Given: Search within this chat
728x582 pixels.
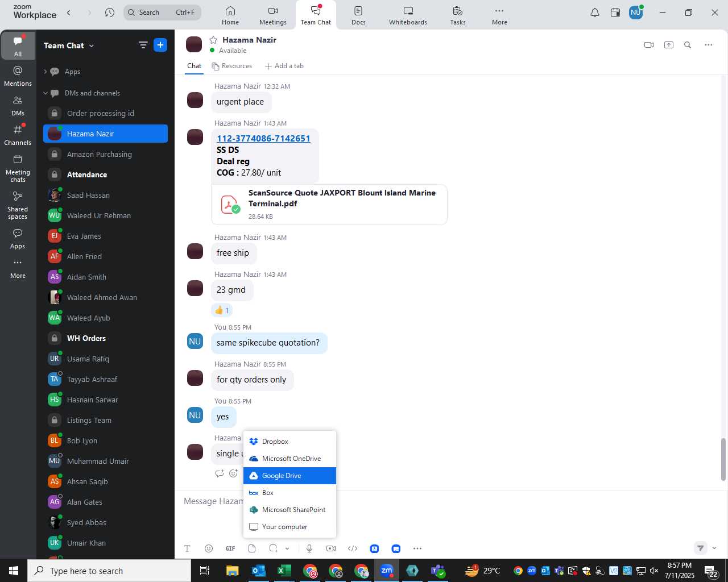Looking at the screenshot, I should point(688,45).
